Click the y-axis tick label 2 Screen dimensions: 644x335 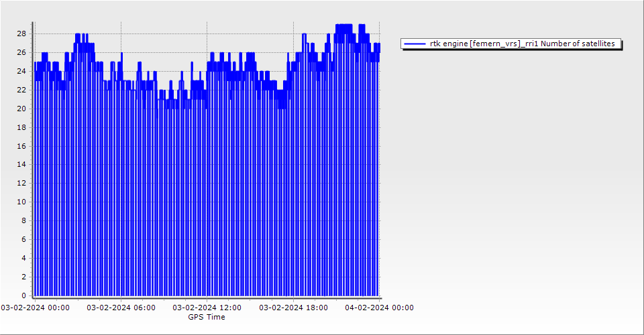[23, 277]
